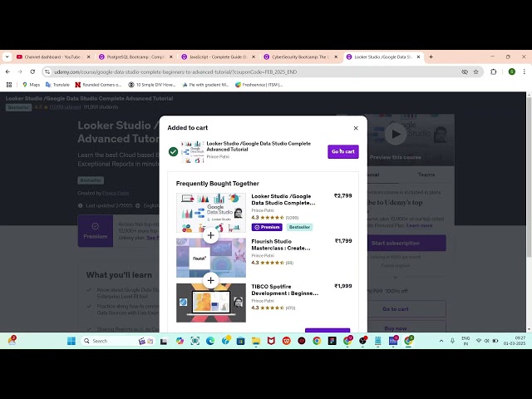Open Microsoft Store from the taskbar
The image size is (532, 399).
tap(240, 341)
